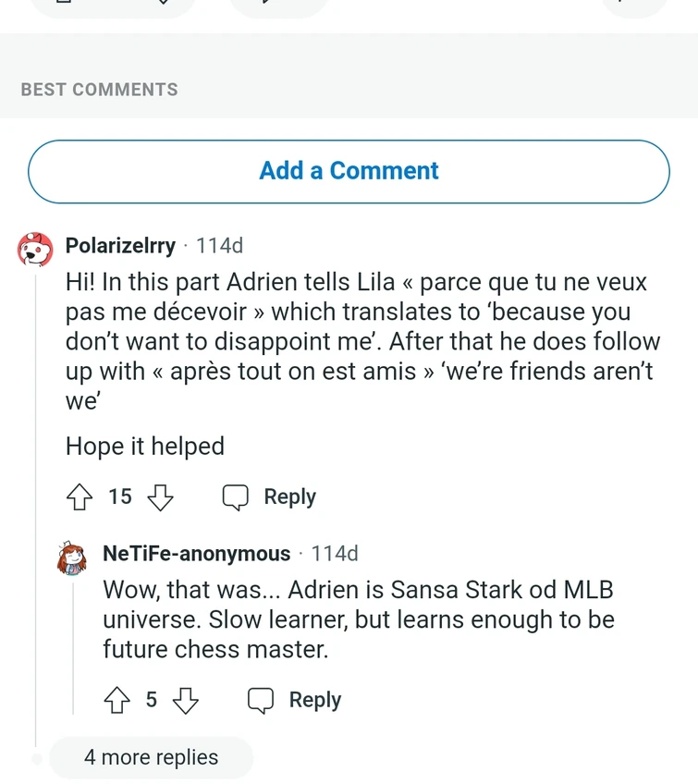This screenshot has height=784, width=698.
Task: Visit the NeTiFe-anonymous username profile
Action: pyautogui.click(x=196, y=554)
